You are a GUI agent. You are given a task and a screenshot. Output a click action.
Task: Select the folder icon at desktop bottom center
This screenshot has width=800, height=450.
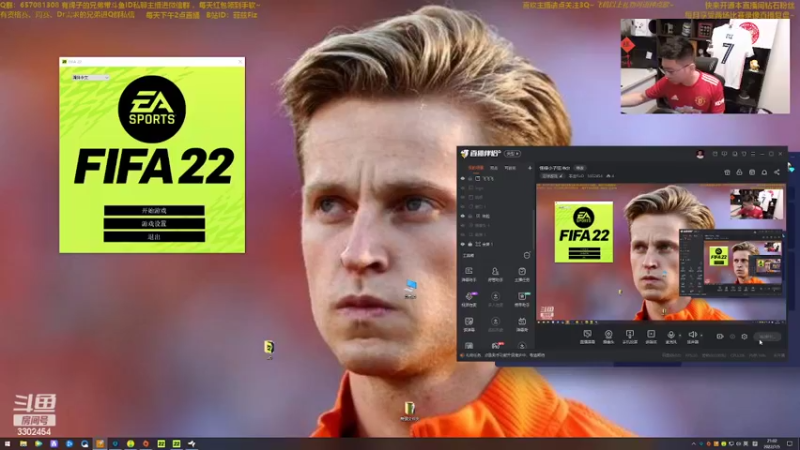pyautogui.click(x=410, y=411)
